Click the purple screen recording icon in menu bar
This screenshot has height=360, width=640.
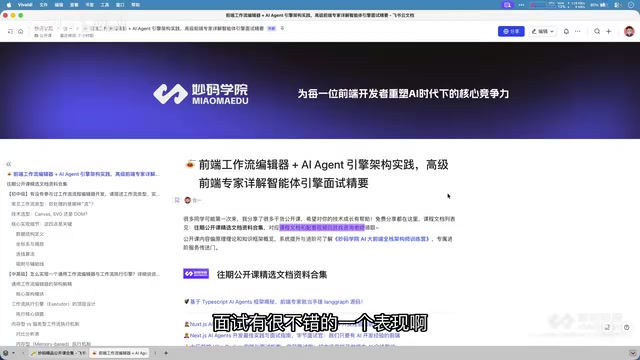pos(507,5)
